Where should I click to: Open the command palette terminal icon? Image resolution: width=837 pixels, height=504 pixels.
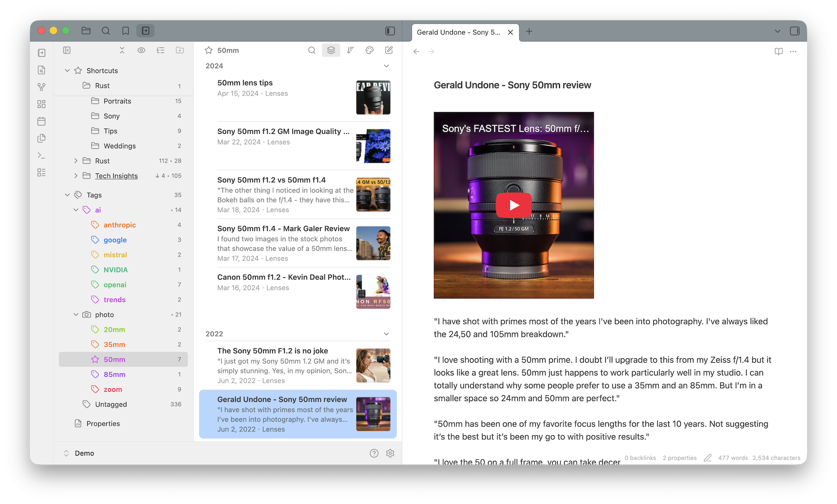(41, 155)
